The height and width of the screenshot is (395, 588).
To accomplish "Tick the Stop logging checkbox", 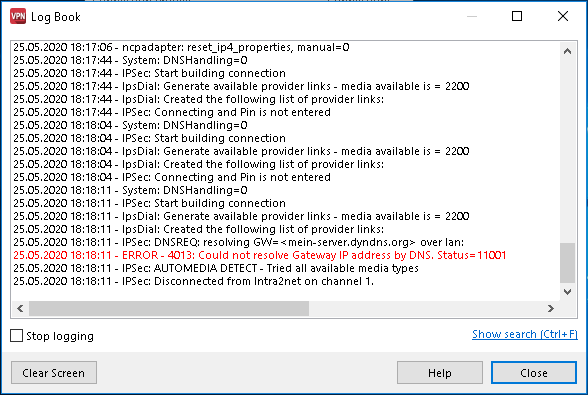I will [x=16, y=336].
